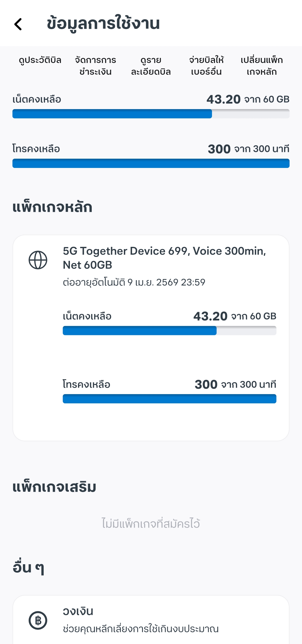Open ดูประวัติบิล shortcut
This screenshot has width=302, height=644.
tap(40, 60)
